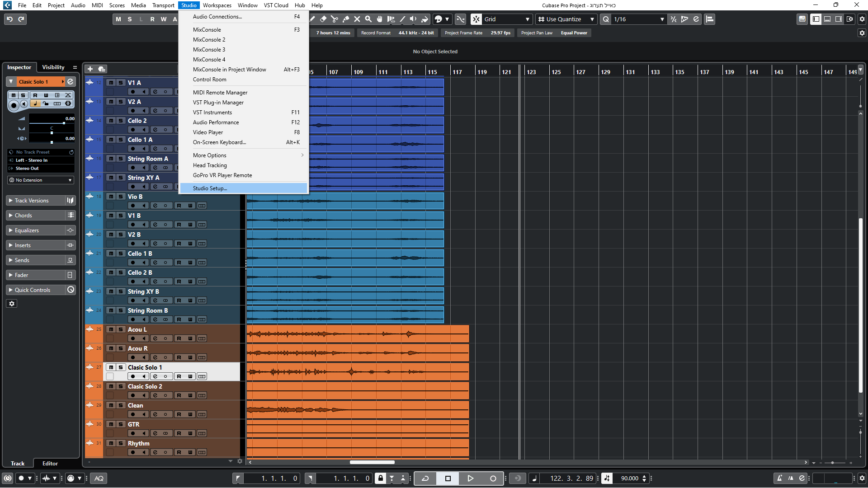
Task: Mute the Acou L track
Action: point(111,329)
